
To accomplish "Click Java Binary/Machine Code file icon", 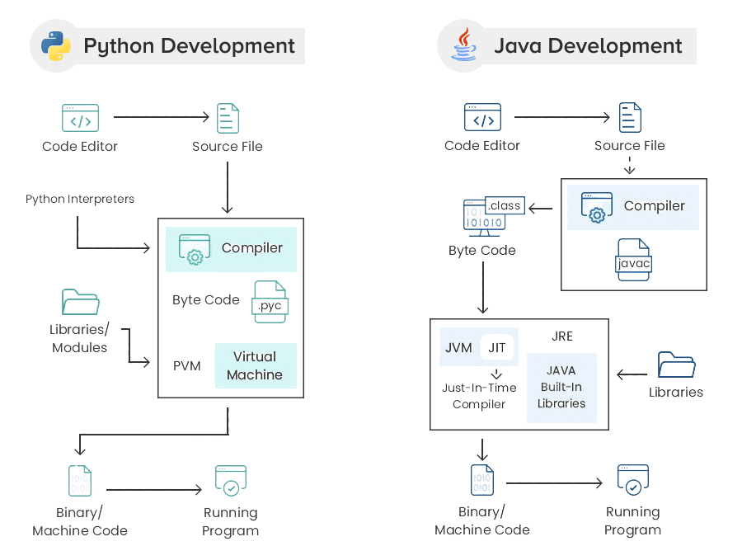I will tap(482, 480).
